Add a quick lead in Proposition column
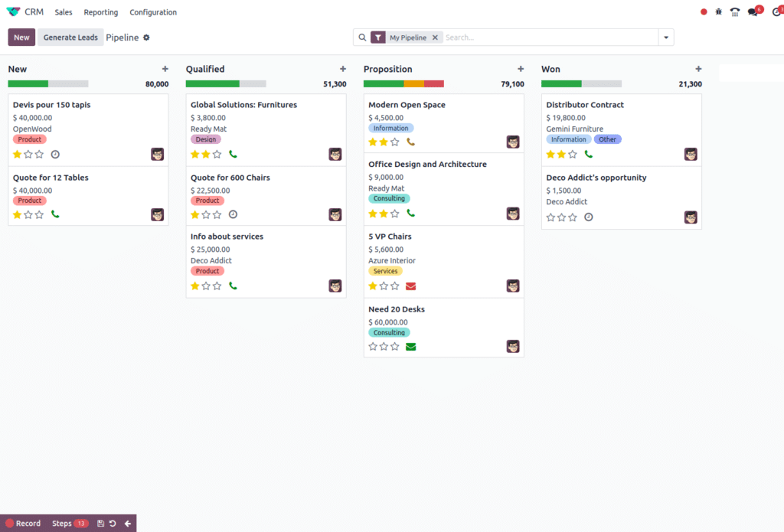The image size is (784, 532). point(521,69)
